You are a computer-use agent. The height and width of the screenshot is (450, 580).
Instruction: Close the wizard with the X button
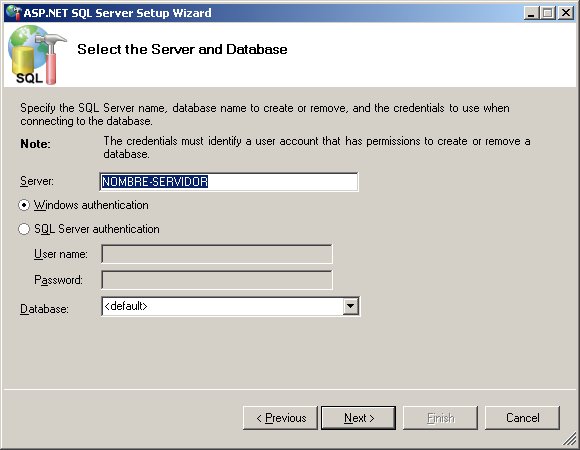pos(566,13)
